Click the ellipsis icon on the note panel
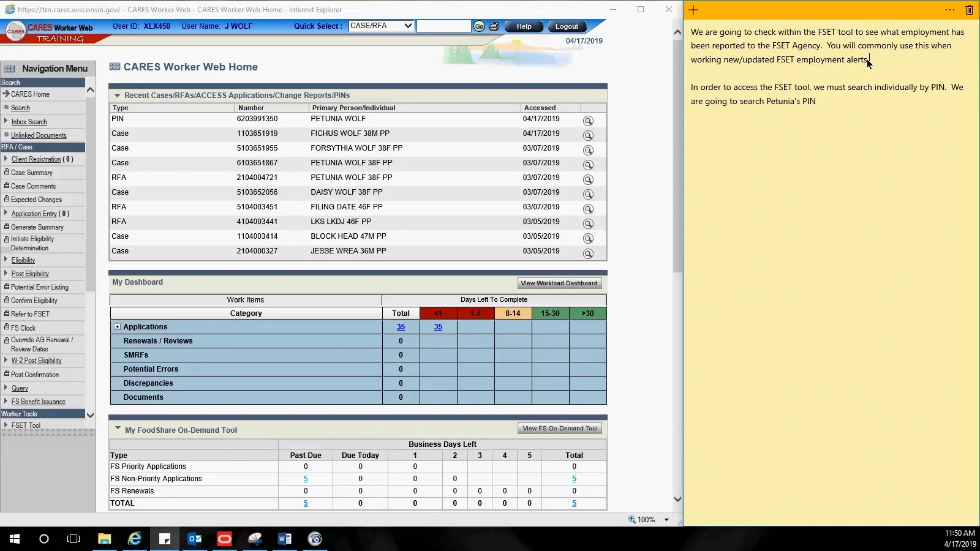 (950, 10)
